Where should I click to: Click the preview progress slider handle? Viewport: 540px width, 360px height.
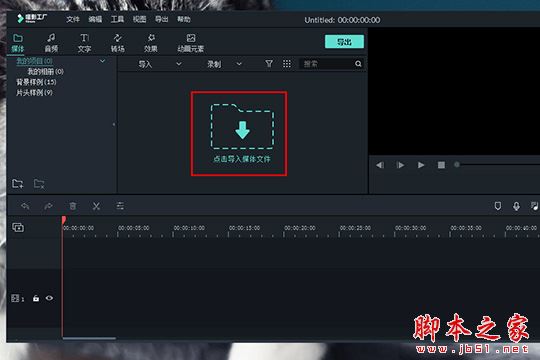coord(457,165)
